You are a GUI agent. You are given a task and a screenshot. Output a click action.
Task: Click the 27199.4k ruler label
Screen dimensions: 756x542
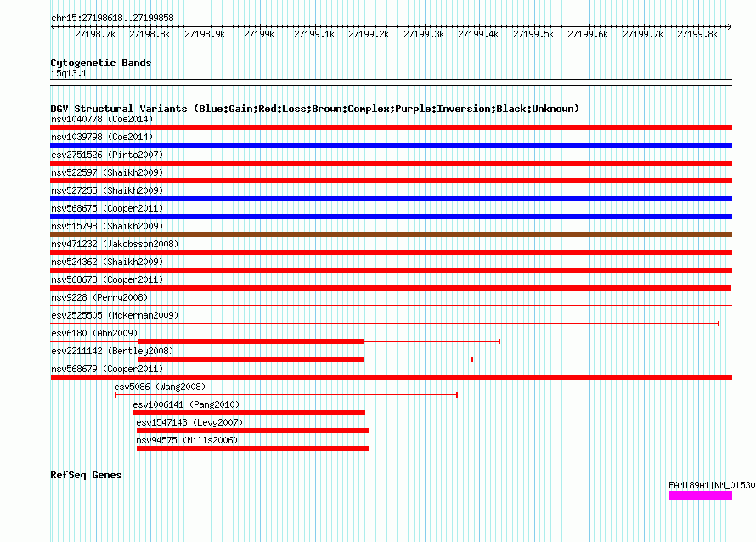coord(478,34)
